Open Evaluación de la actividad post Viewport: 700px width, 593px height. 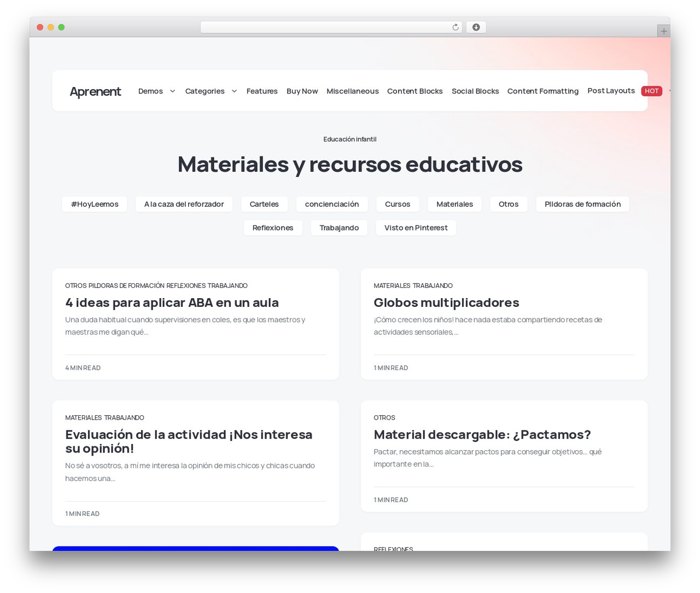189,441
